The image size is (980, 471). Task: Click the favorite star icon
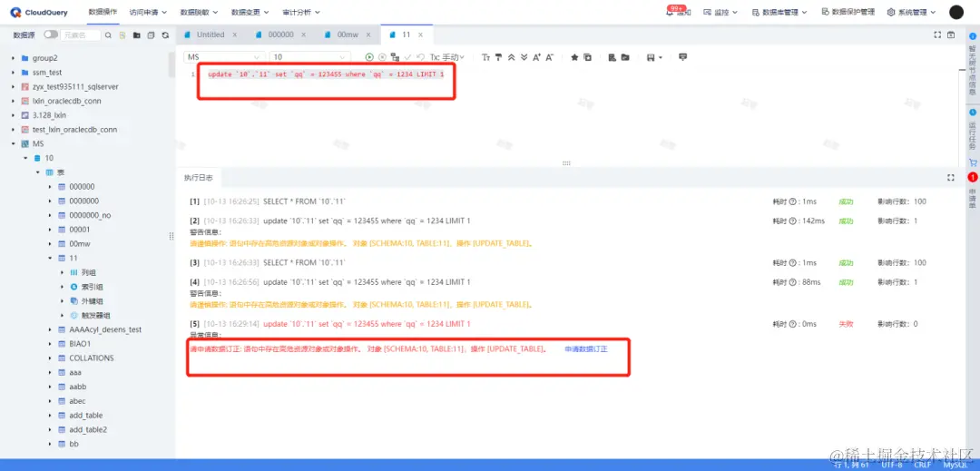click(x=574, y=57)
